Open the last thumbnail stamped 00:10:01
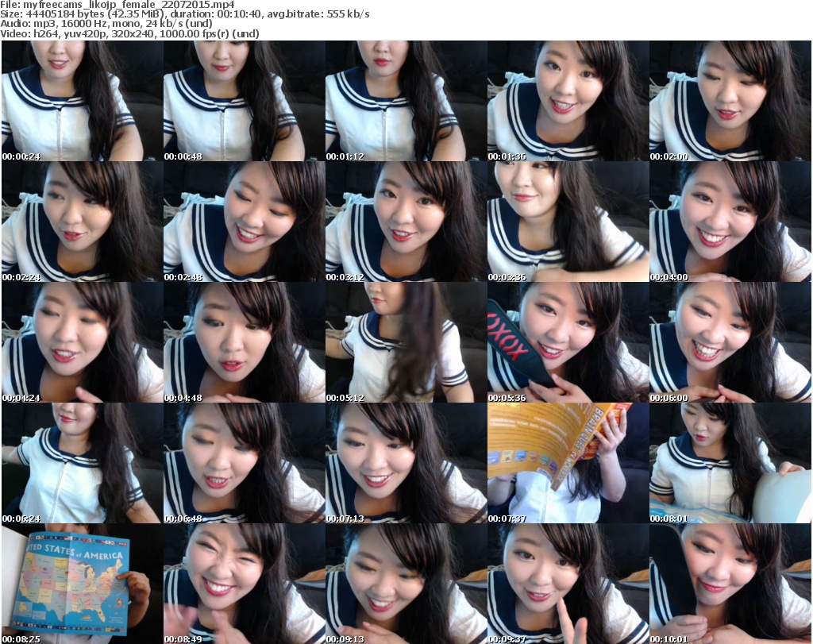Screen dimensions: 813x644 click(x=730, y=584)
